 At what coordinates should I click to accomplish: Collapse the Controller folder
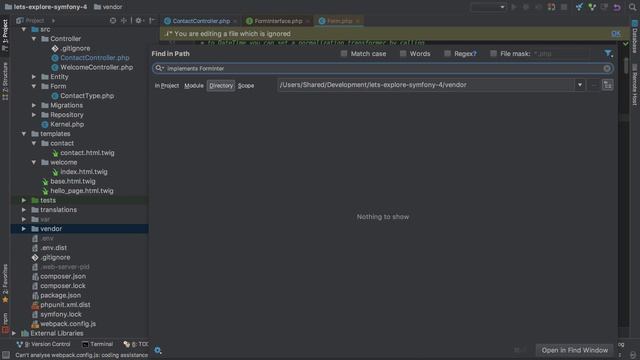tap(34, 39)
